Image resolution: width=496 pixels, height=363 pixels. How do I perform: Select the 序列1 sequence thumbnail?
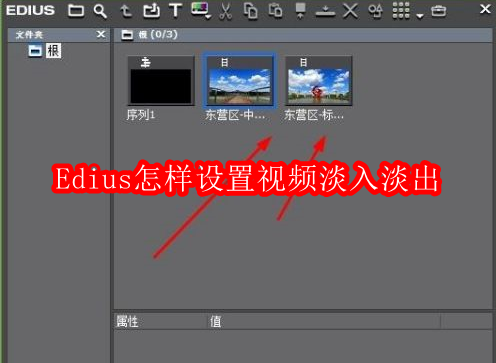point(161,81)
